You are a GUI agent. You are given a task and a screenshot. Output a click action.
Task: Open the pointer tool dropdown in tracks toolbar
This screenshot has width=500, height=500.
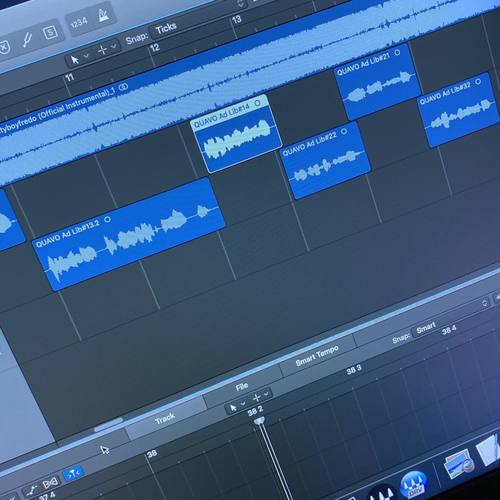86,56
